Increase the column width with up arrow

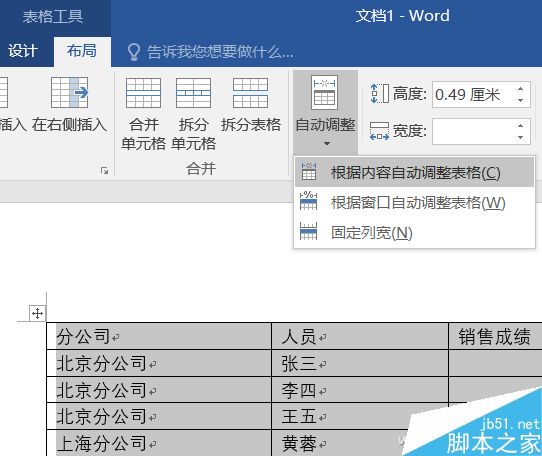pyautogui.click(x=521, y=126)
